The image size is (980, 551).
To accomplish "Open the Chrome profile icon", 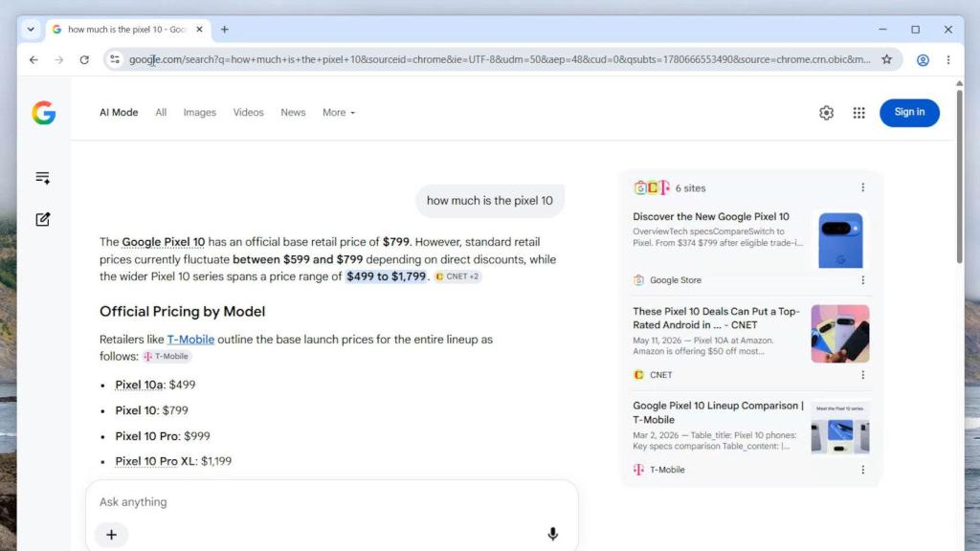I will coord(923,60).
